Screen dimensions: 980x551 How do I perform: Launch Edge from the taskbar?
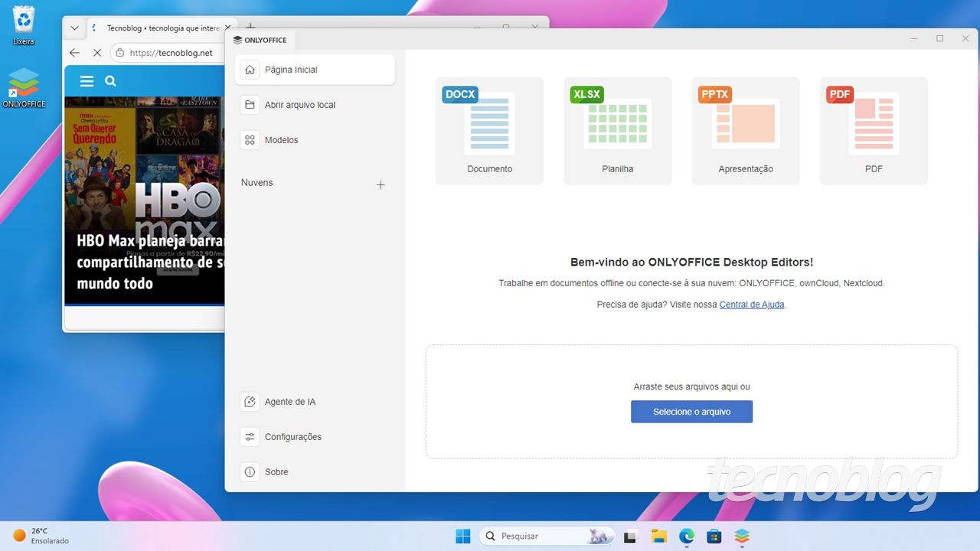686,536
